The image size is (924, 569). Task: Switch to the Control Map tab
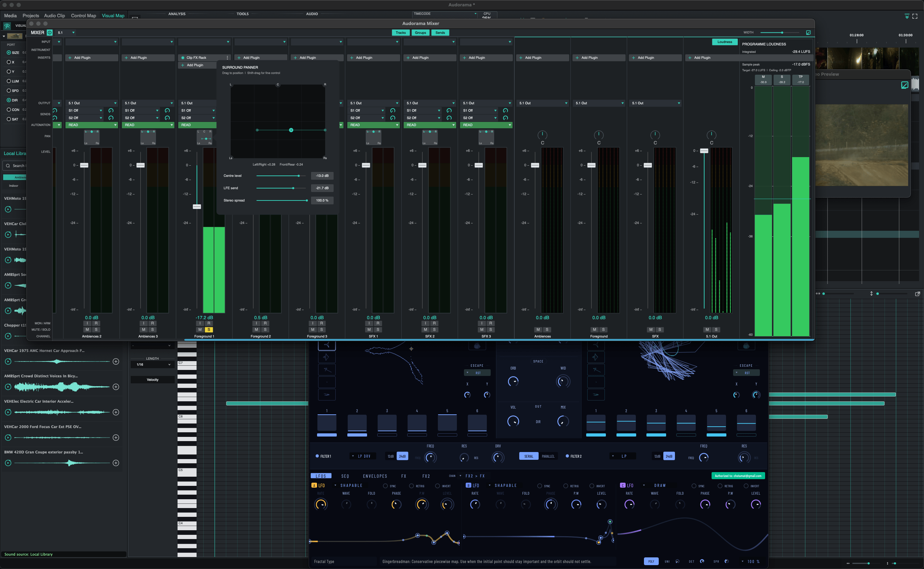tap(83, 16)
